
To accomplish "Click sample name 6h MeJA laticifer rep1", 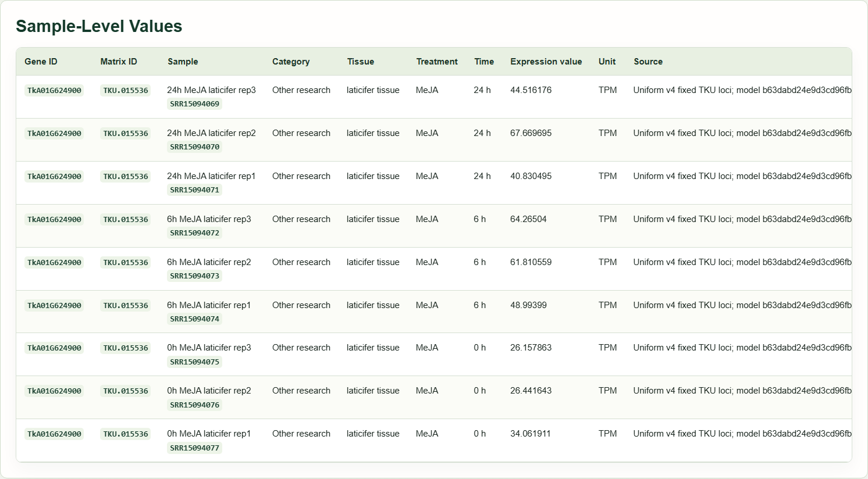I will 209,305.
